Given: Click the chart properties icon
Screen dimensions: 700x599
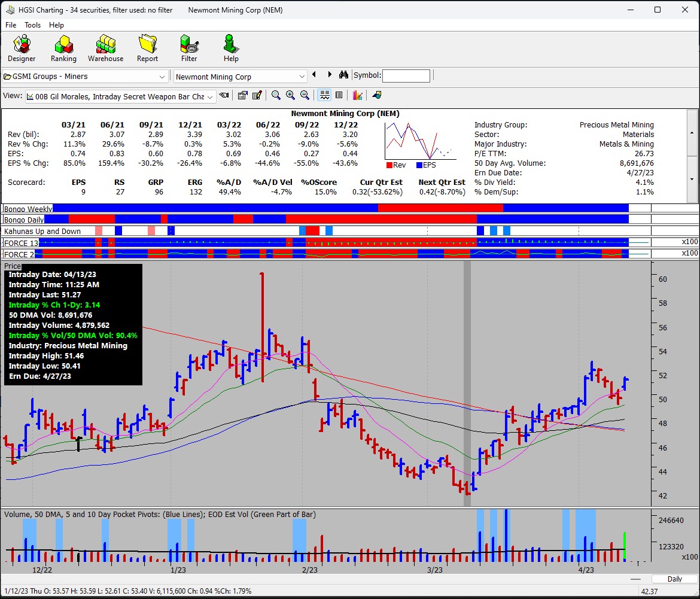Looking at the screenshot, I should point(242,95).
